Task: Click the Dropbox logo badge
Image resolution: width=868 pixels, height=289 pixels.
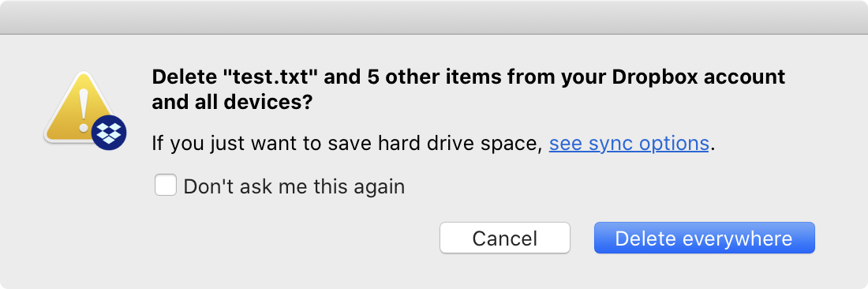Action: [x=109, y=133]
